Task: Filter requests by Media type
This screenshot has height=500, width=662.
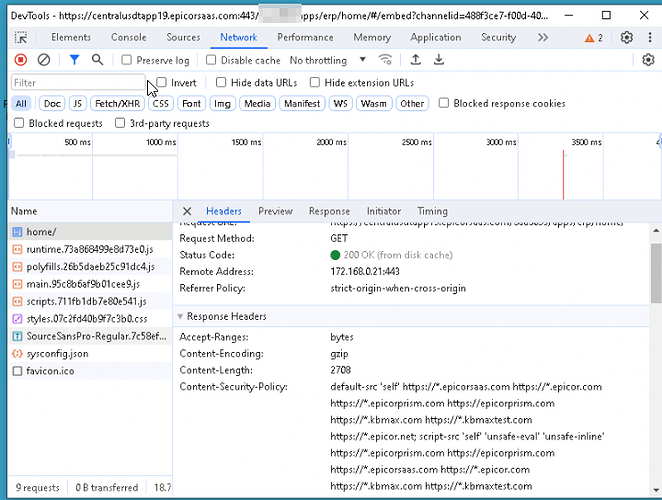Action: 257,103
